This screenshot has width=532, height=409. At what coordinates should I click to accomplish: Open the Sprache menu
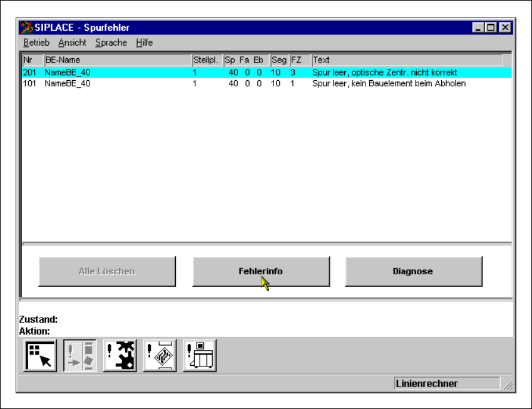point(111,43)
